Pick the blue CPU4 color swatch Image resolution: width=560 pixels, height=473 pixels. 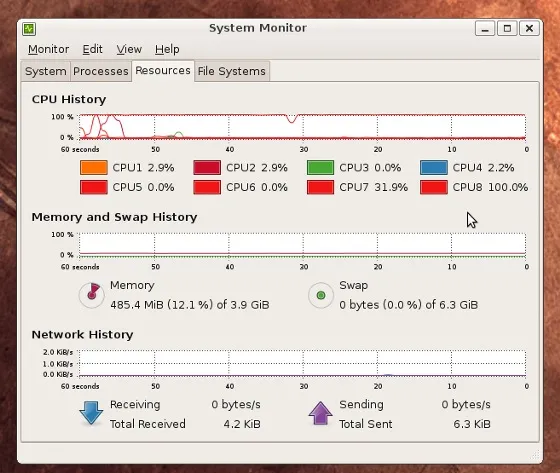point(434,168)
